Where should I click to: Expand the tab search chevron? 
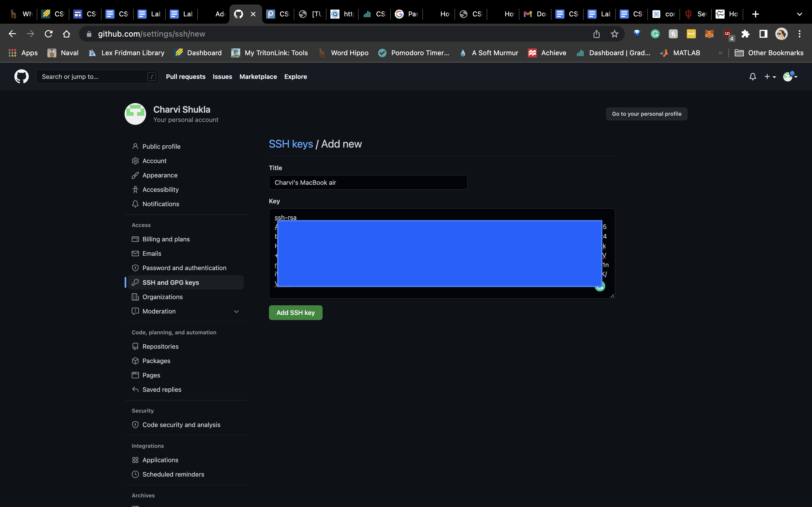pyautogui.click(x=799, y=14)
